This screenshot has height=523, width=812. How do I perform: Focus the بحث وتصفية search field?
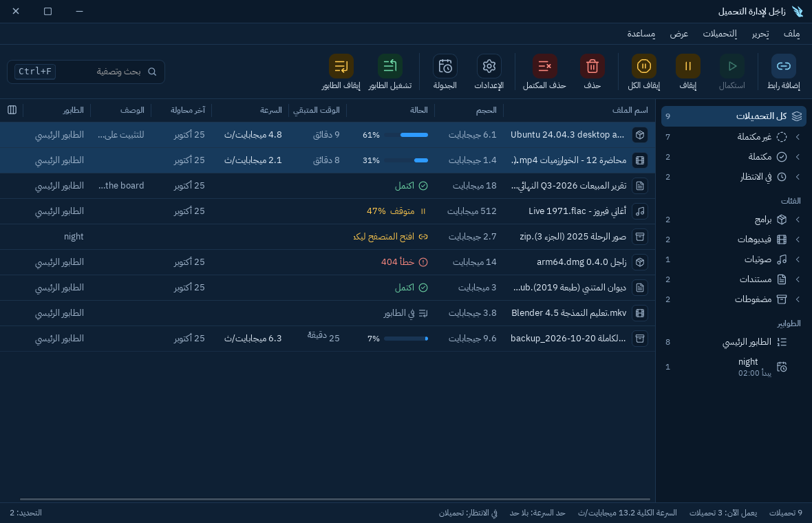tap(86, 72)
